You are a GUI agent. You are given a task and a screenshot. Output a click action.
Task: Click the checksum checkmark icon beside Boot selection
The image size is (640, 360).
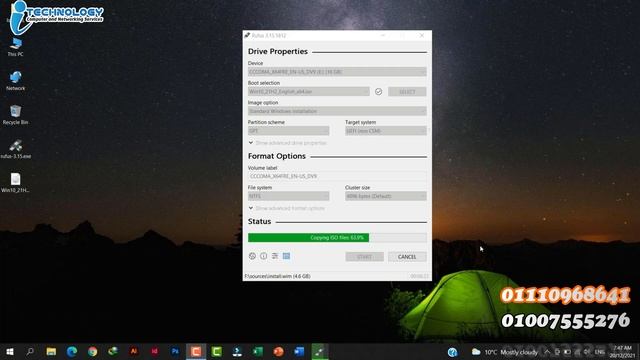pos(378,91)
